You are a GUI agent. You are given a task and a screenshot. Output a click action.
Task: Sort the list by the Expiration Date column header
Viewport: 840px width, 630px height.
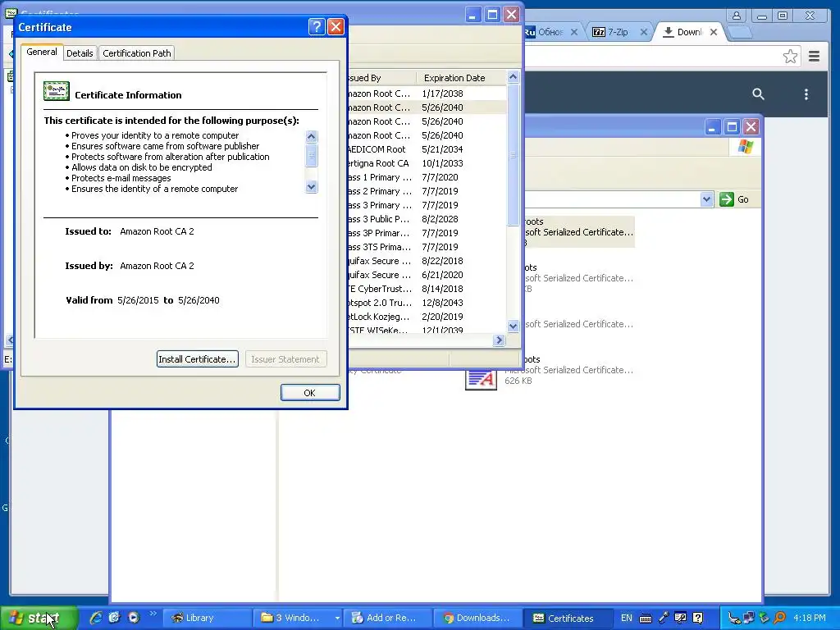(x=461, y=78)
